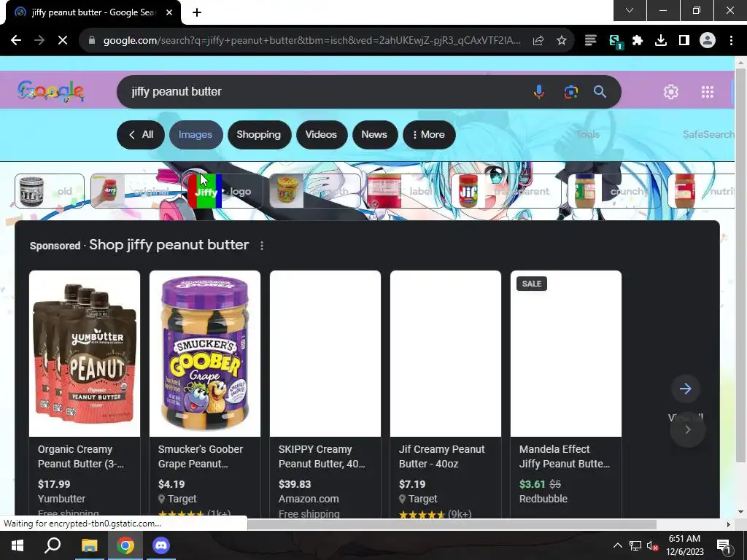
Task: Close the jiffy peanut butter tab
Action: click(169, 12)
